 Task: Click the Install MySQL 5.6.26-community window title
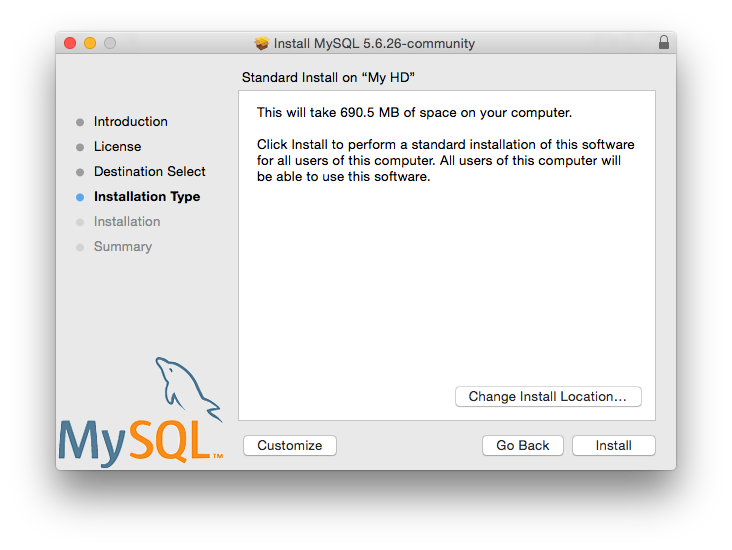pos(374,43)
